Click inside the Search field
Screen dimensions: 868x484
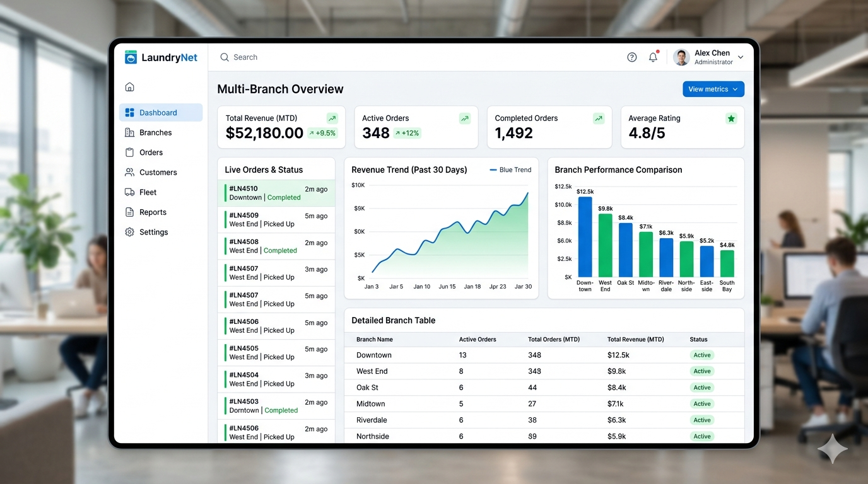point(284,57)
